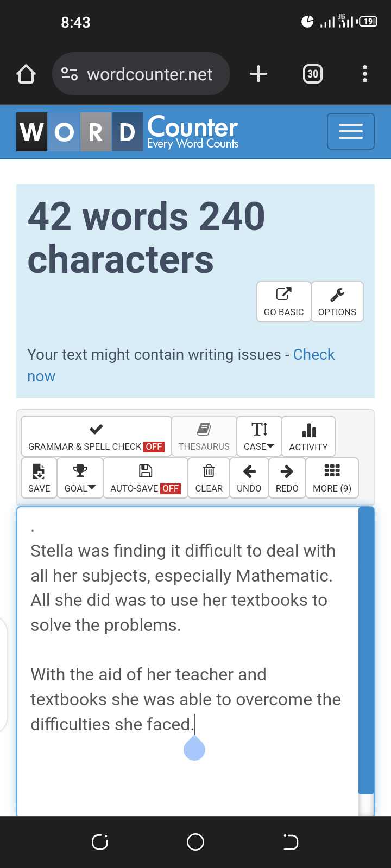Image resolution: width=391 pixels, height=868 pixels.
Task: Toggle Grammar & Spell Check on
Action: (96, 436)
